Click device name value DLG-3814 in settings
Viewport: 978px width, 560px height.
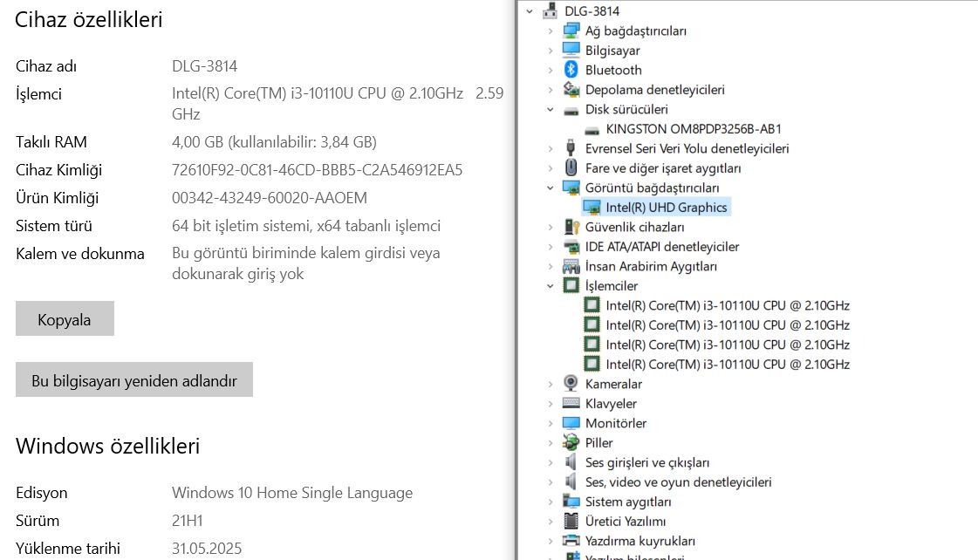(x=204, y=66)
